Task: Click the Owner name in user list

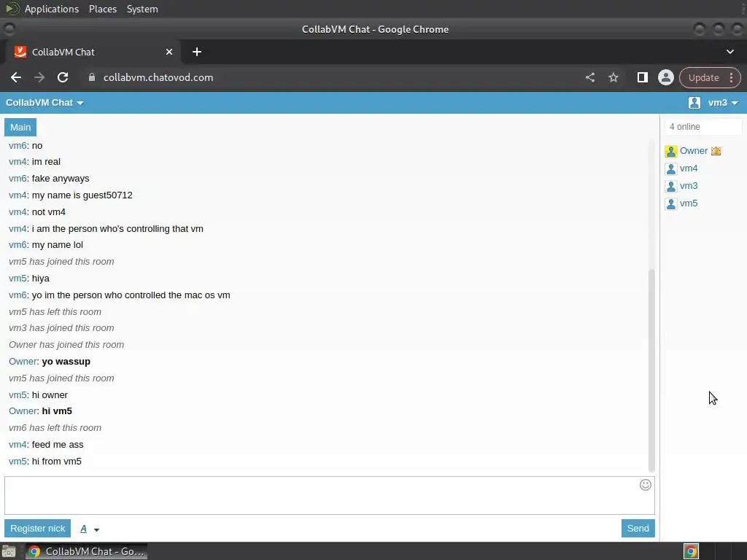Action: (694, 151)
